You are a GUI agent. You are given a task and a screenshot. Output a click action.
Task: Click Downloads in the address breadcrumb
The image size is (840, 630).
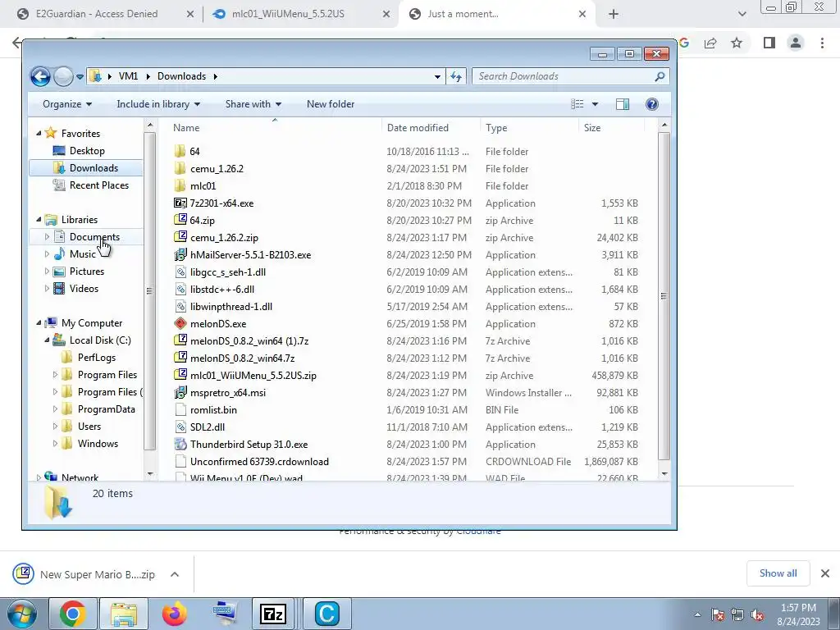pyautogui.click(x=181, y=76)
